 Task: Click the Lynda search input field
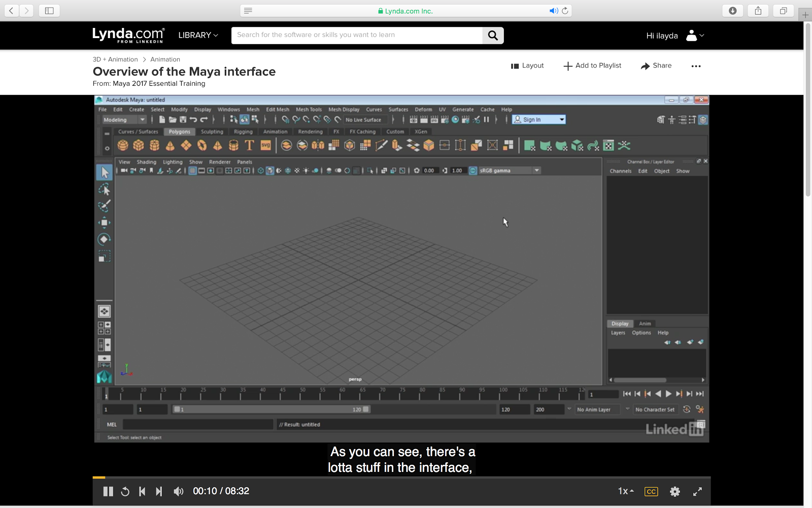357,35
